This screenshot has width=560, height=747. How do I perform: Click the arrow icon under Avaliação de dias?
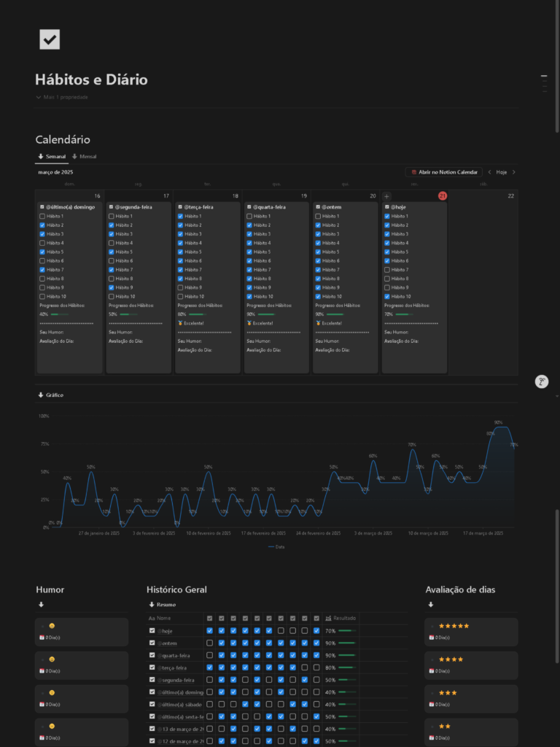[430, 605]
